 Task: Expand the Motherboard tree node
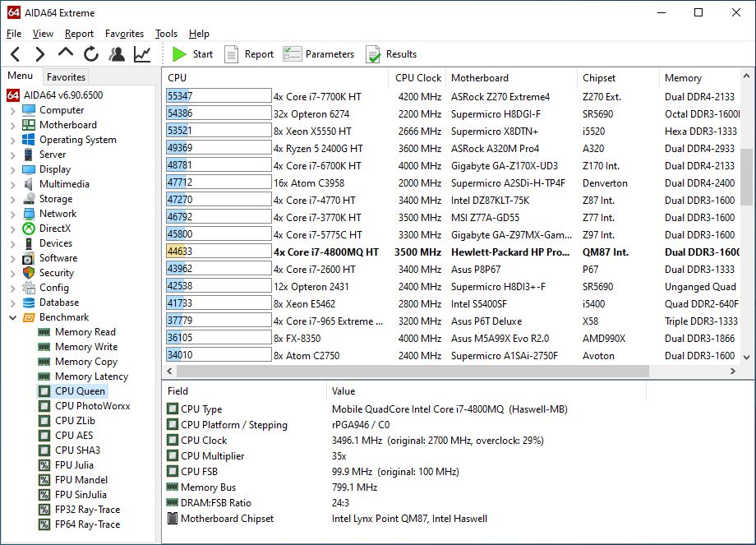point(13,126)
